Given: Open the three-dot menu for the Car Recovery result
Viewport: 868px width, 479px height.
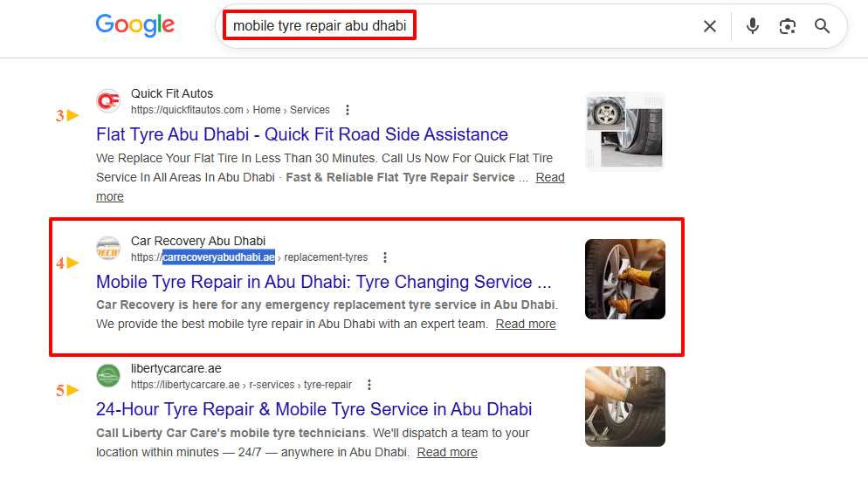Looking at the screenshot, I should pos(385,257).
